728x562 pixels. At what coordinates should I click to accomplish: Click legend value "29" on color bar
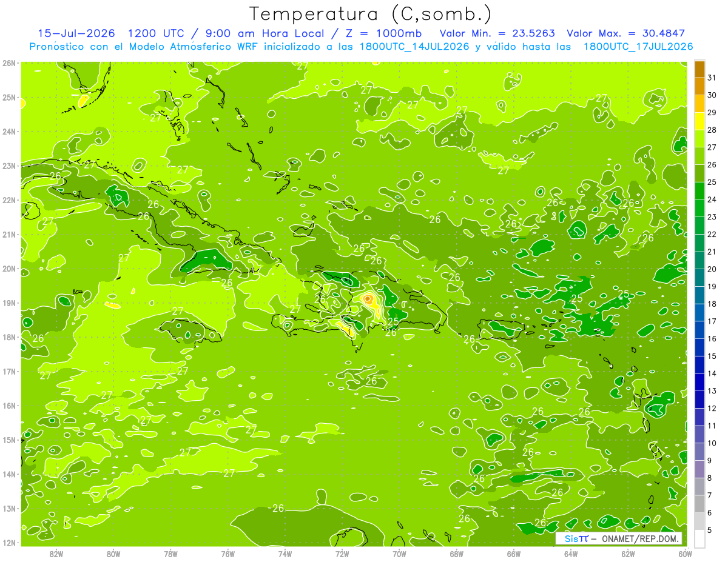[712, 113]
